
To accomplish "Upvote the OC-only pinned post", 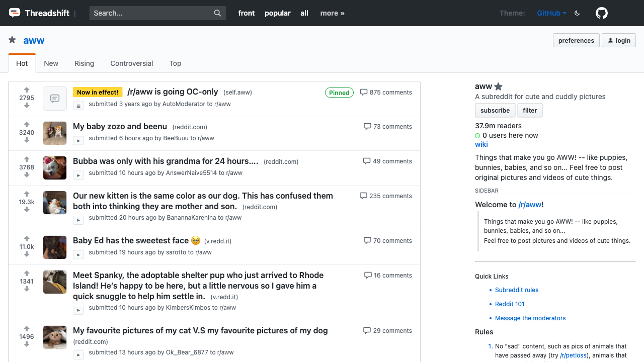I will 27,90.
